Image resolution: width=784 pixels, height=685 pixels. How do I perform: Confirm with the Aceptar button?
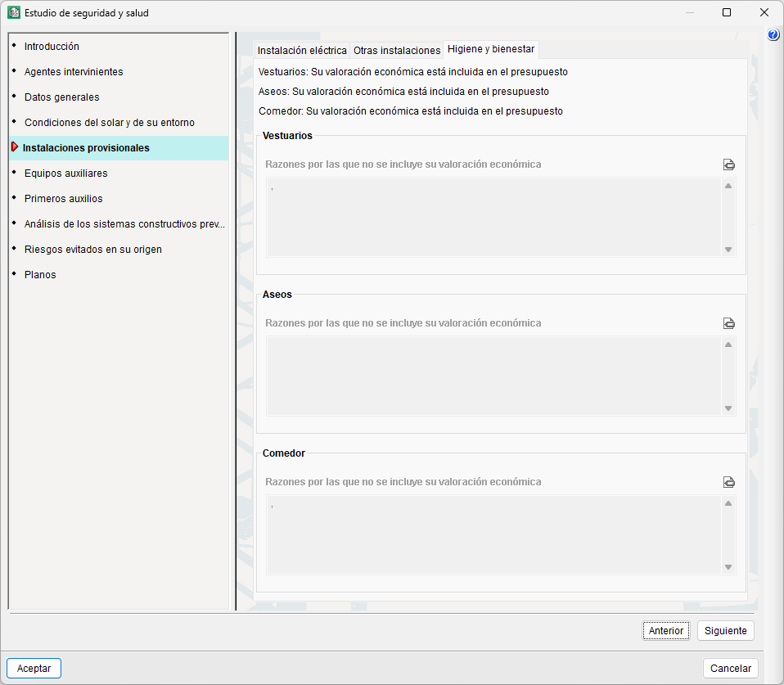click(x=34, y=669)
